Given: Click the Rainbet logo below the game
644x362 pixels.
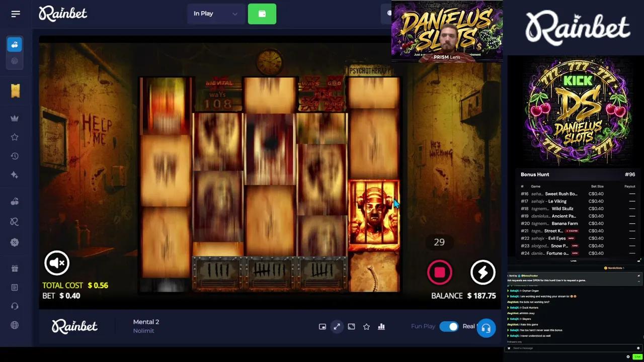Looking at the screenshot, I should click(74, 326).
